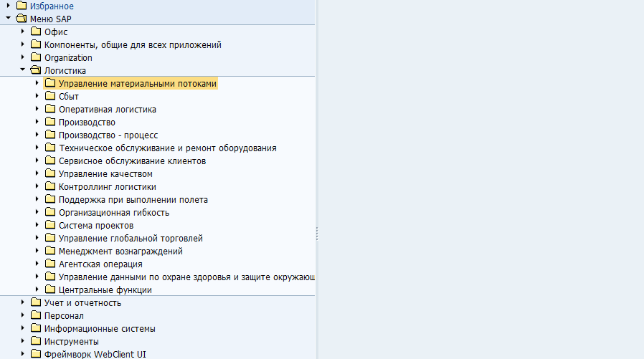Expand Оперативная логистика arrow
Viewport: 644px width, 359px height.
tap(37, 109)
